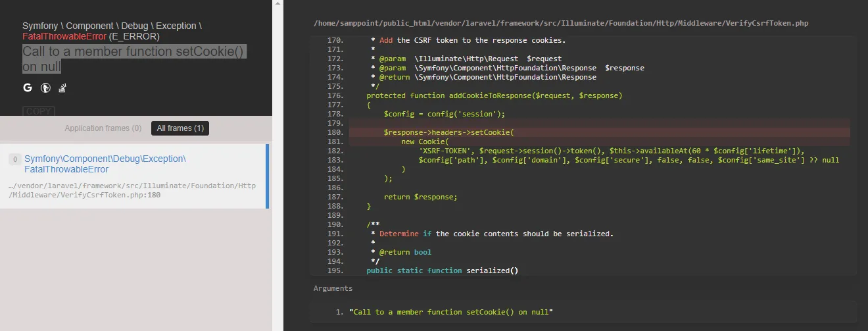Click line 183 with $config['path'] code
This screenshot has width=868, height=331.
[x=629, y=160]
